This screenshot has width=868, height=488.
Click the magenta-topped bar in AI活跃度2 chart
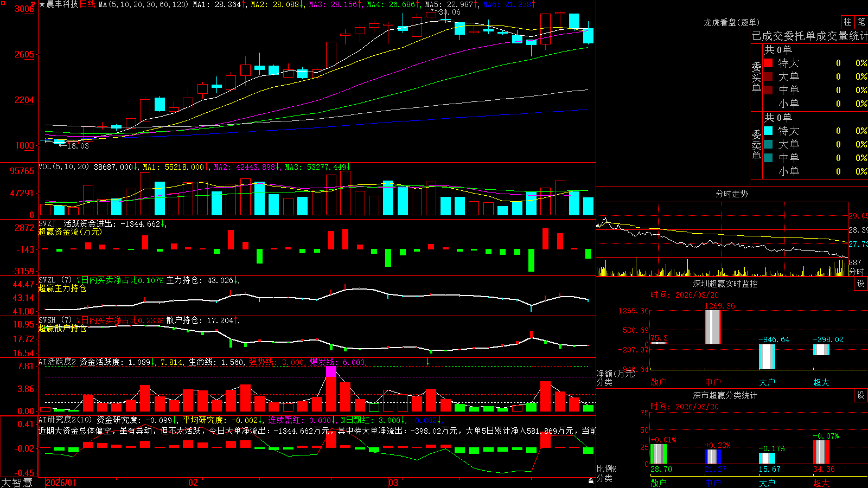(x=331, y=389)
